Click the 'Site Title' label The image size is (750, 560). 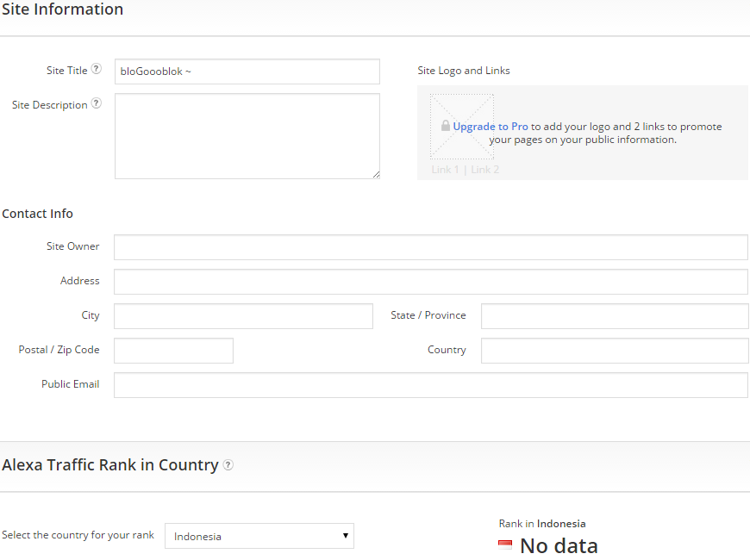67,71
